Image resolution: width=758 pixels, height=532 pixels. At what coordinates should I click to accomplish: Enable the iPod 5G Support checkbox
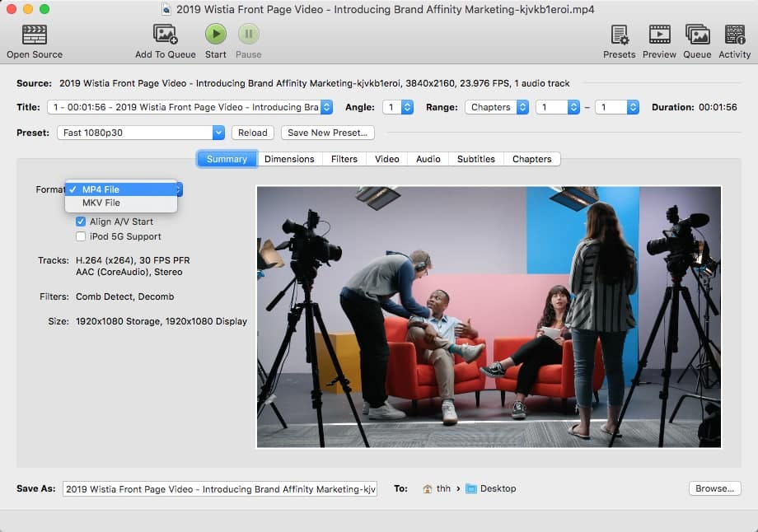point(81,237)
